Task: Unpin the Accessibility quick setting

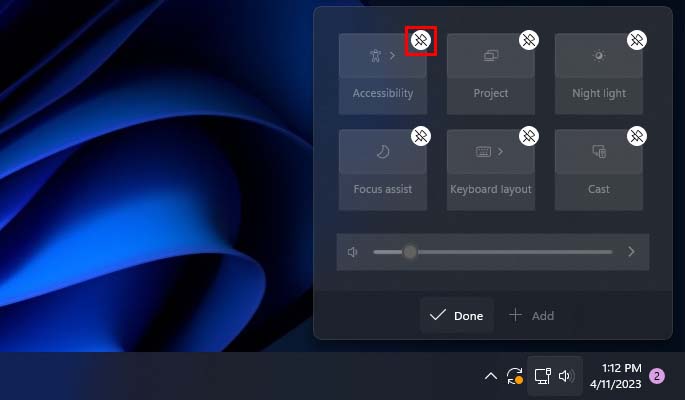Action: coord(421,40)
